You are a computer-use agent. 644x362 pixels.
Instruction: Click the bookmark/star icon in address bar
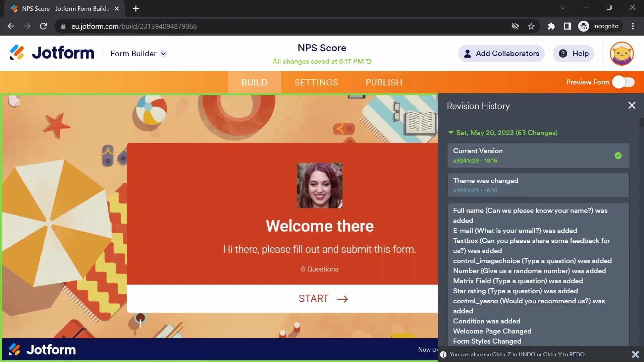(x=531, y=26)
